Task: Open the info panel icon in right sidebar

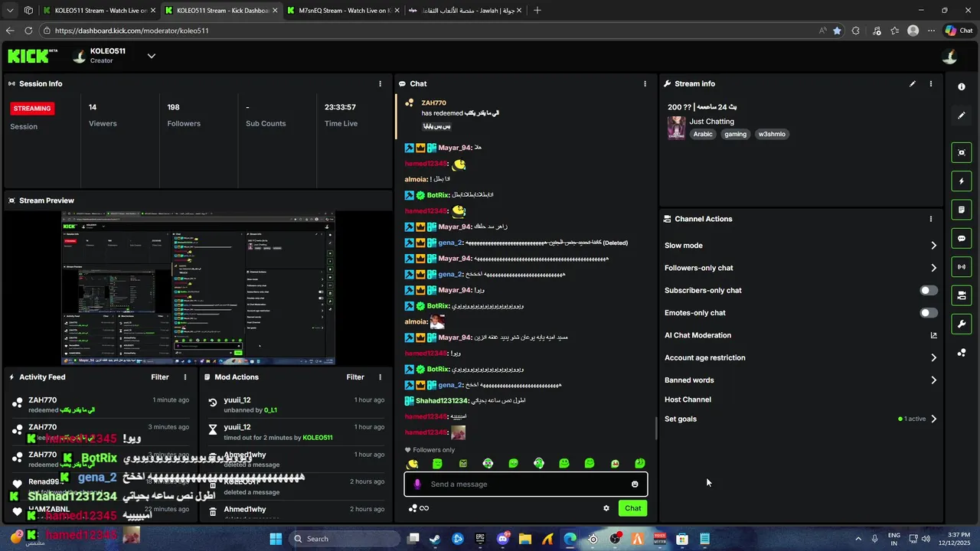Action: point(962,86)
